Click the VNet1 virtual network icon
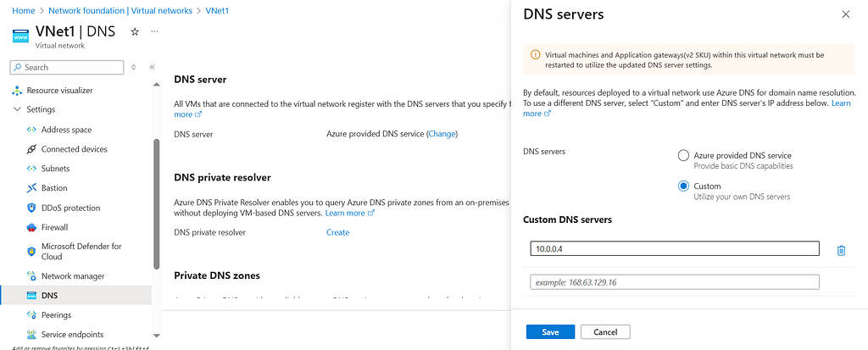Screen dimensions: 868x350 pos(20,36)
